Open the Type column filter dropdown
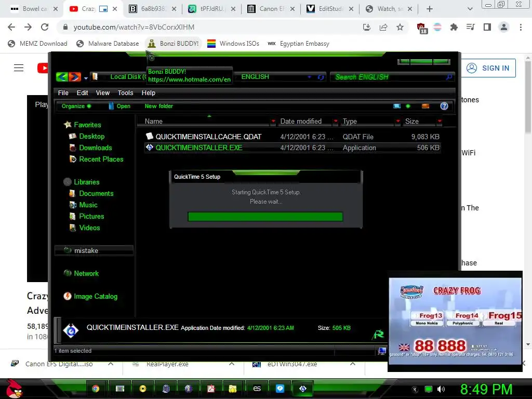 [398, 121]
